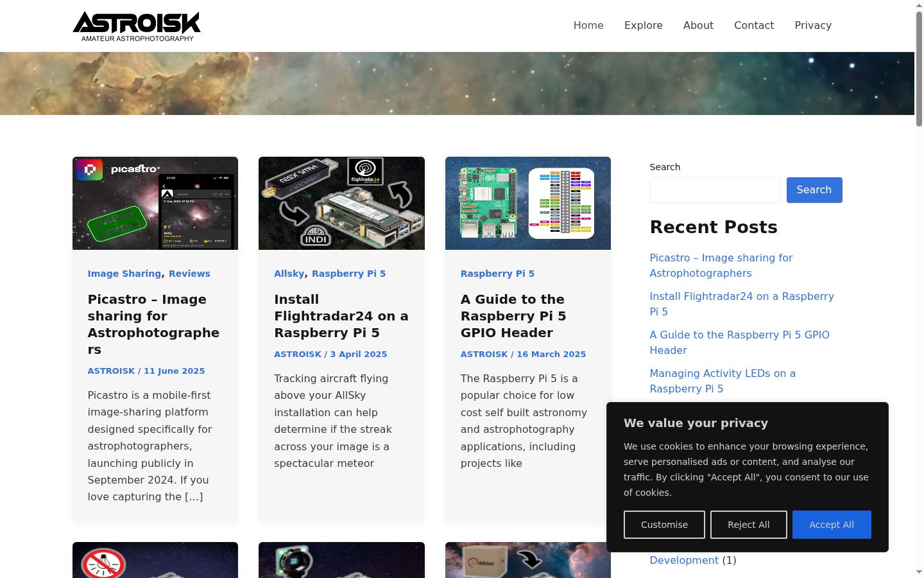Open the camera module post thumbnail

[341, 560]
